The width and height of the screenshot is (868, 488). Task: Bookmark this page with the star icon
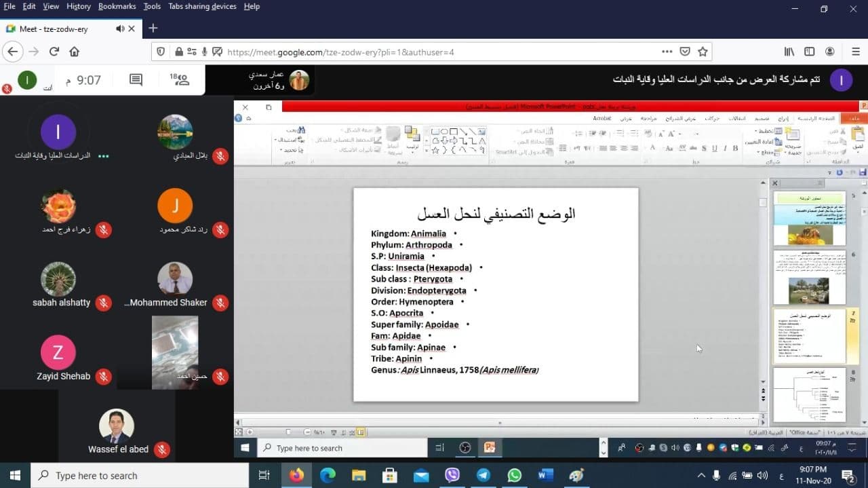tap(703, 52)
